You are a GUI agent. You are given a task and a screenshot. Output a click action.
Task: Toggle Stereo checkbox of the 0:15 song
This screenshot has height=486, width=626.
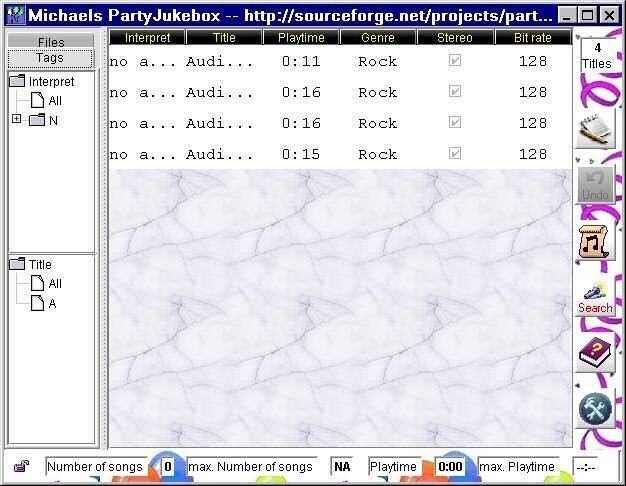tap(455, 153)
